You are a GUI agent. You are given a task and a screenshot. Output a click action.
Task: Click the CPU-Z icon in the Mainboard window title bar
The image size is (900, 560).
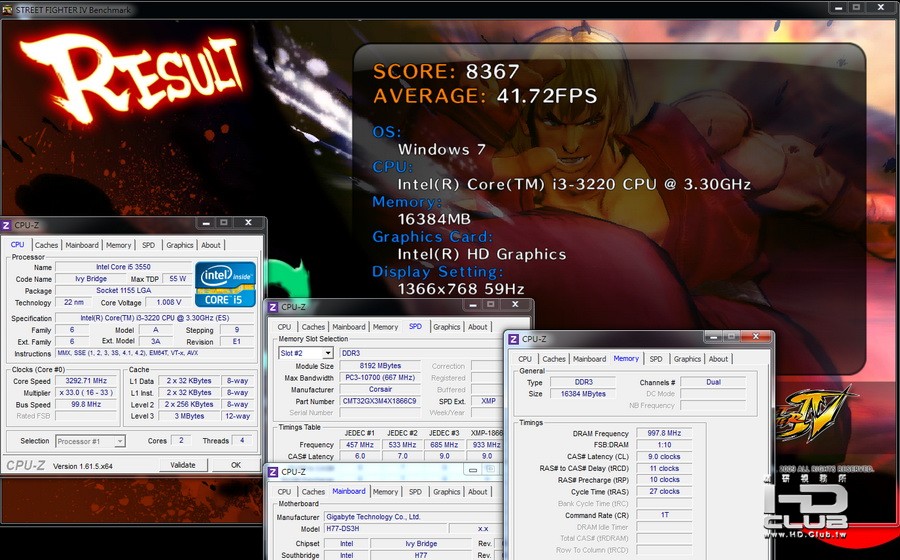[x=273, y=472]
